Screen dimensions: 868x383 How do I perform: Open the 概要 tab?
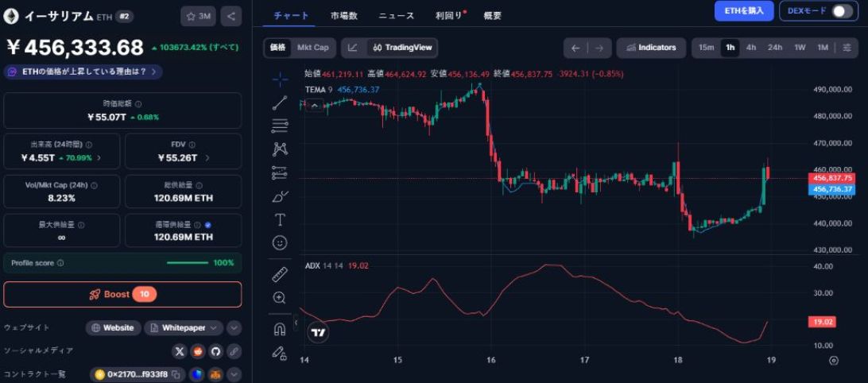[x=493, y=16]
